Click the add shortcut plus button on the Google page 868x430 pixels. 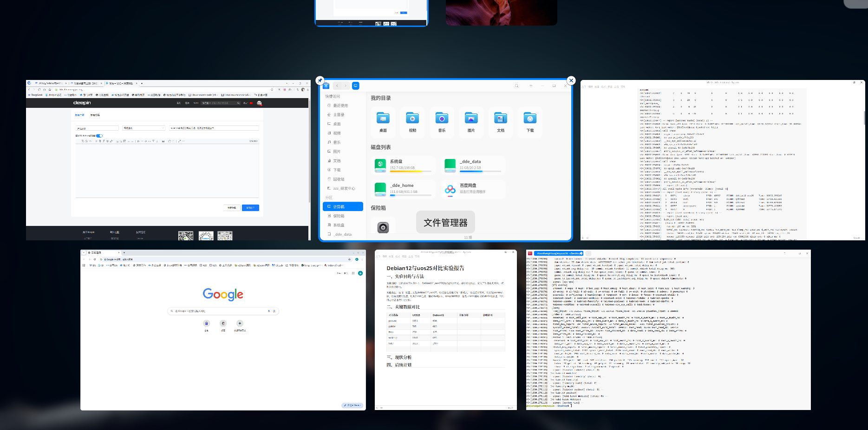240,323
